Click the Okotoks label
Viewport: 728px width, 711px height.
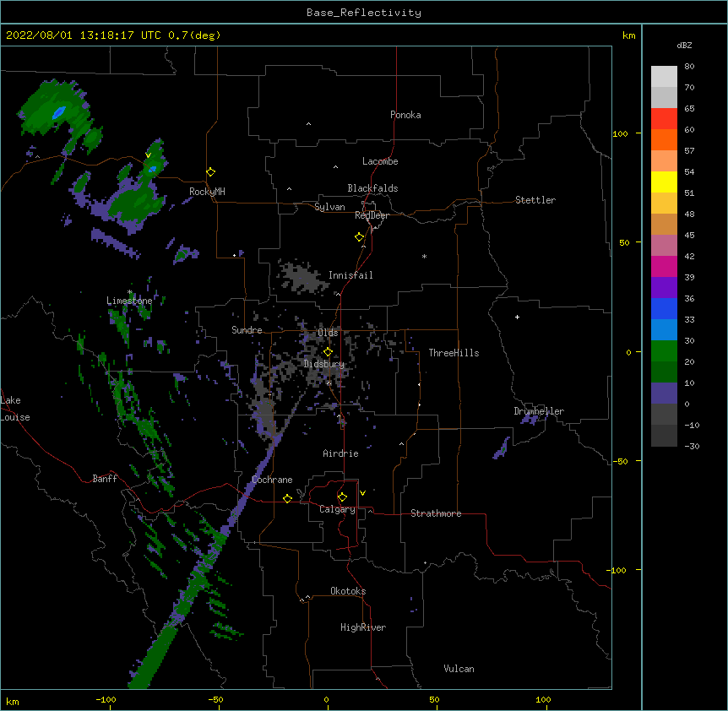click(x=348, y=591)
